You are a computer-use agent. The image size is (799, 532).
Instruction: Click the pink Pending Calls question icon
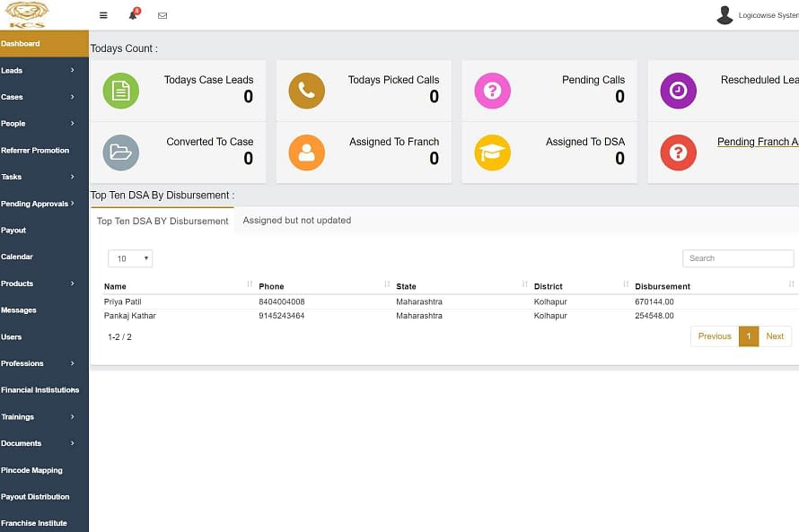pos(493,91)
